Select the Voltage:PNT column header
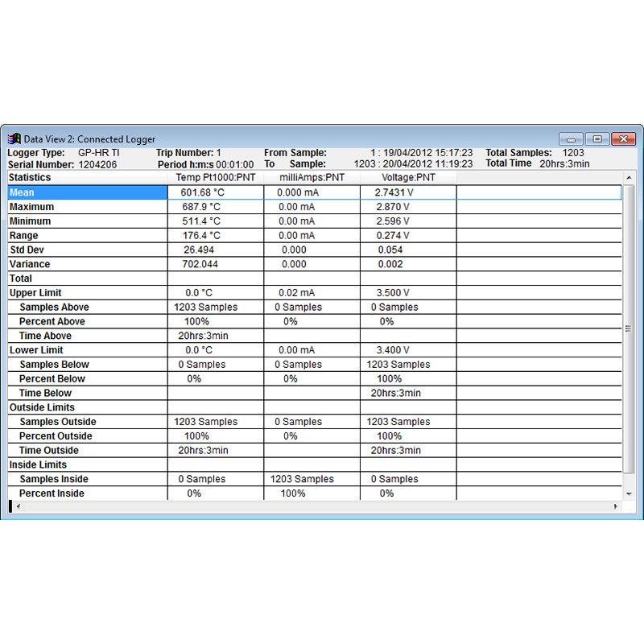The width and height of the screenshot is (644, 644). point(408,177)
